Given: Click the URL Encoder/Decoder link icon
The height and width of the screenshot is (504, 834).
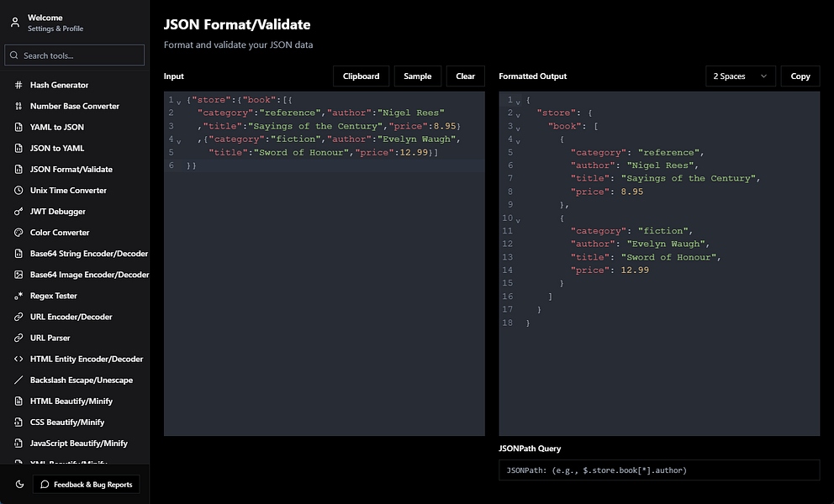Looking at the screenshot, I should click(18, 317).
